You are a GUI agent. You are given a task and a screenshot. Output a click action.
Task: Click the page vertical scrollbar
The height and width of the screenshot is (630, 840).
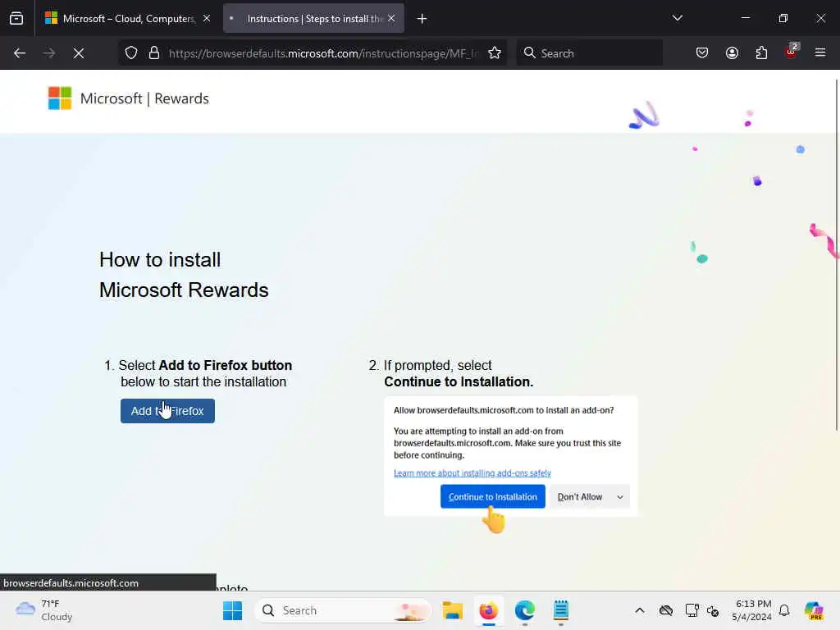pyautogui.click(x=836, y=254)
